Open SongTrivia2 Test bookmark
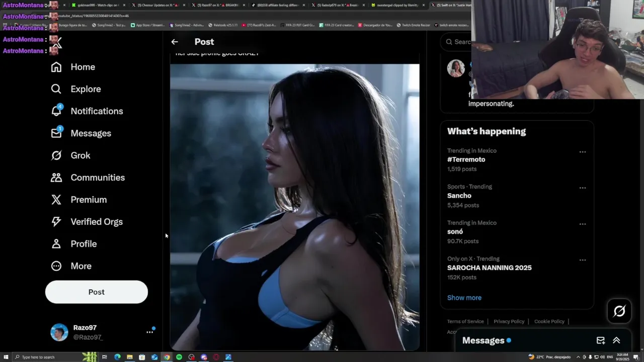 108,25
